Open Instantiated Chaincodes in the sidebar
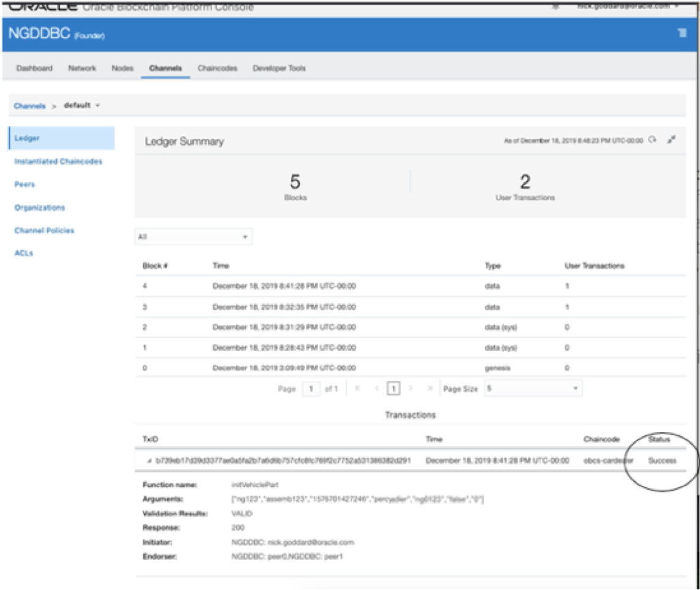 58,162
